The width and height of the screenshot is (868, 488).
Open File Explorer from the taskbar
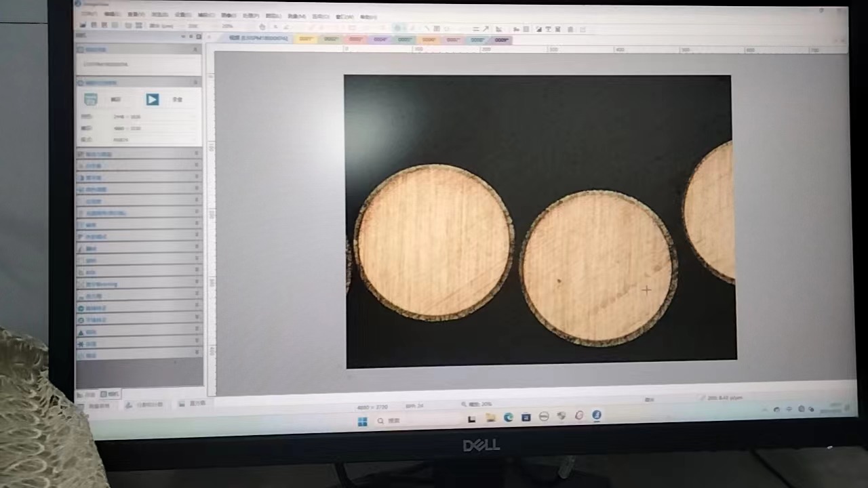pyautogui.click(x=491, y=418)
